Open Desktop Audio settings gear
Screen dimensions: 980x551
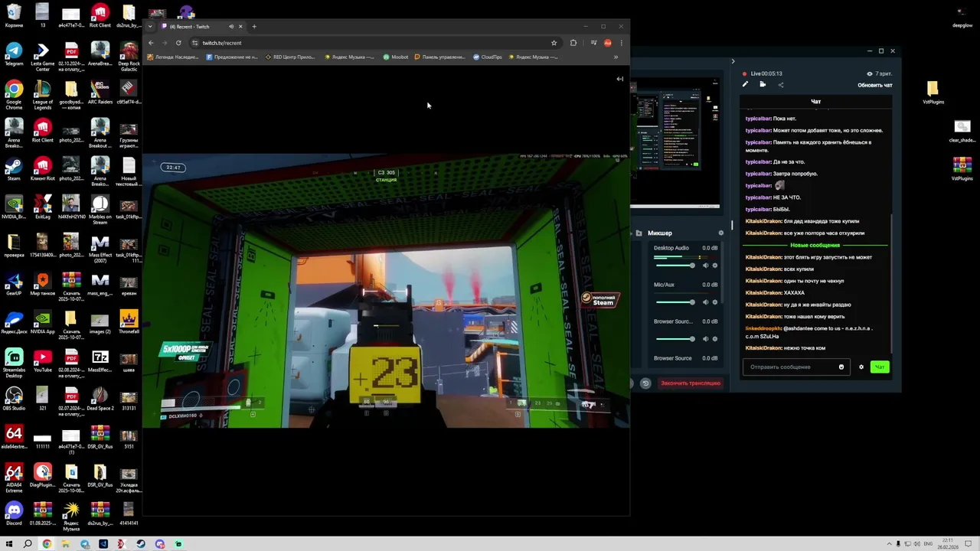(x=715, y=266)
